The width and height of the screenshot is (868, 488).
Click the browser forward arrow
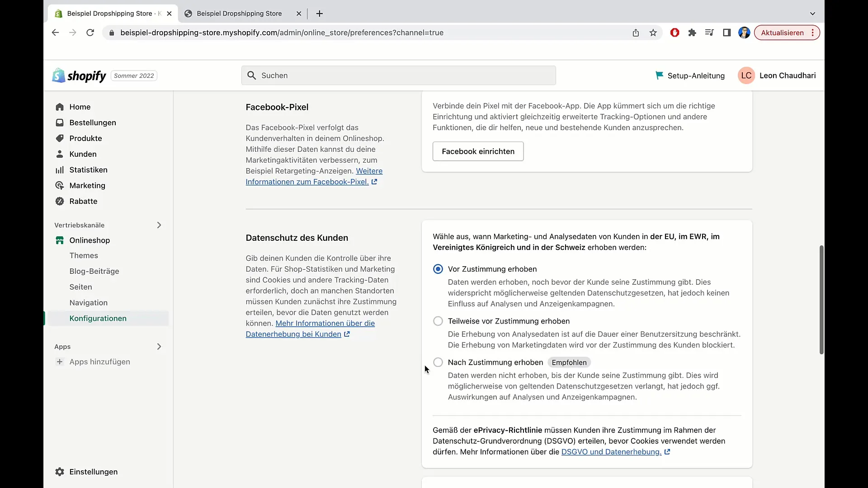click(x=72, y=33)
